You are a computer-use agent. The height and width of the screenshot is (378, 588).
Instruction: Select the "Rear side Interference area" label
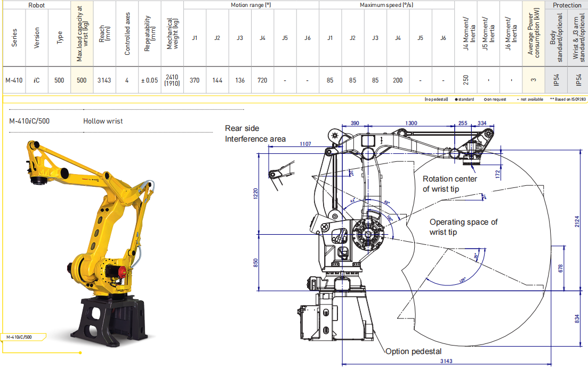tap(255, 134)
